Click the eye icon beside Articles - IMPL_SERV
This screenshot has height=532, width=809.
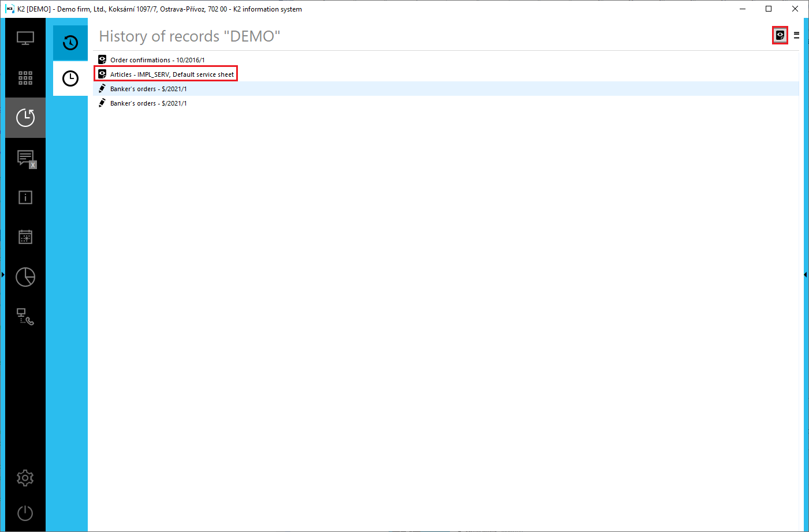coord(102,74)
